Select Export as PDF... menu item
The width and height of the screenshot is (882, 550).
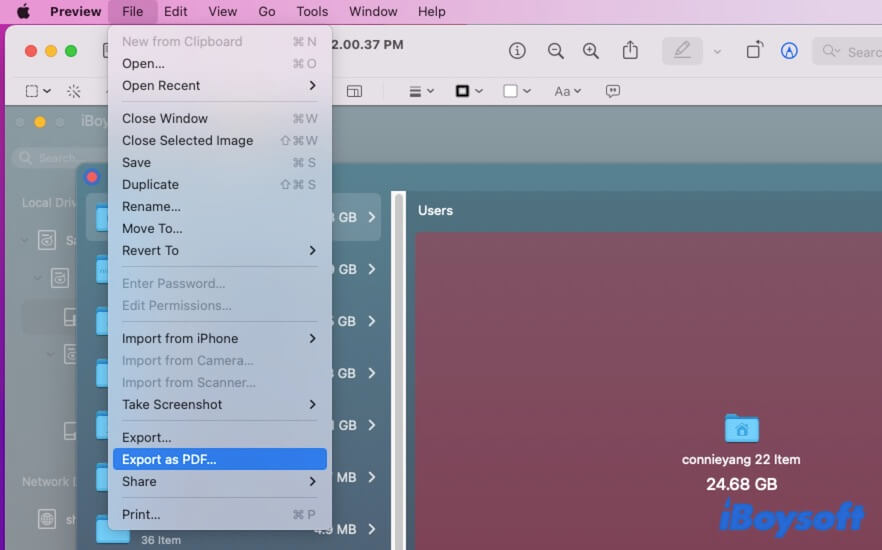(219, 459)
